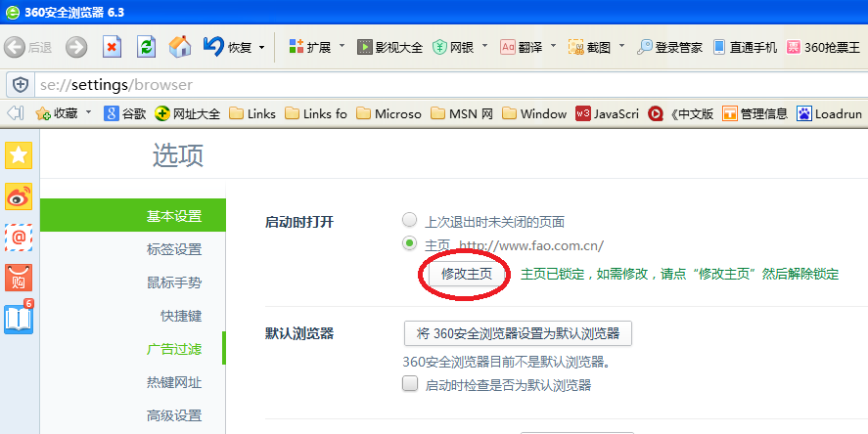The image size is (868, 434).
Task: Click the Back navigation button
Action: pyautogui.click(x=27, y=48)
